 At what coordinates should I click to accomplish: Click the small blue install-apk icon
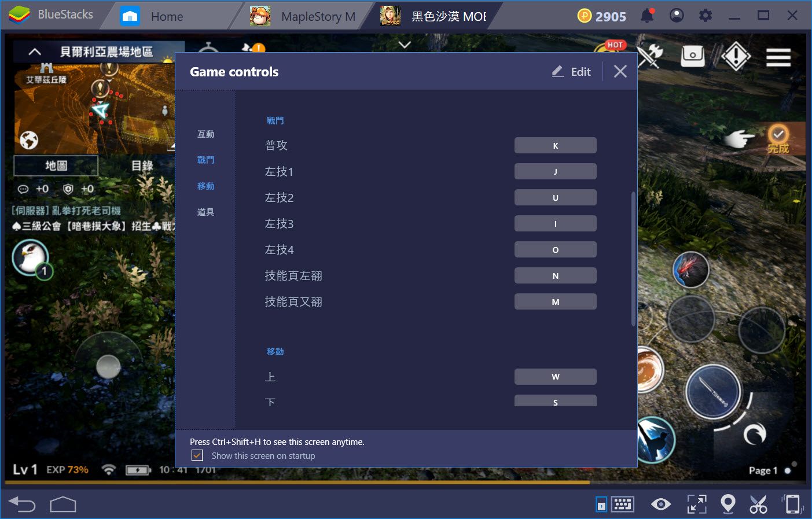point(601,505)
